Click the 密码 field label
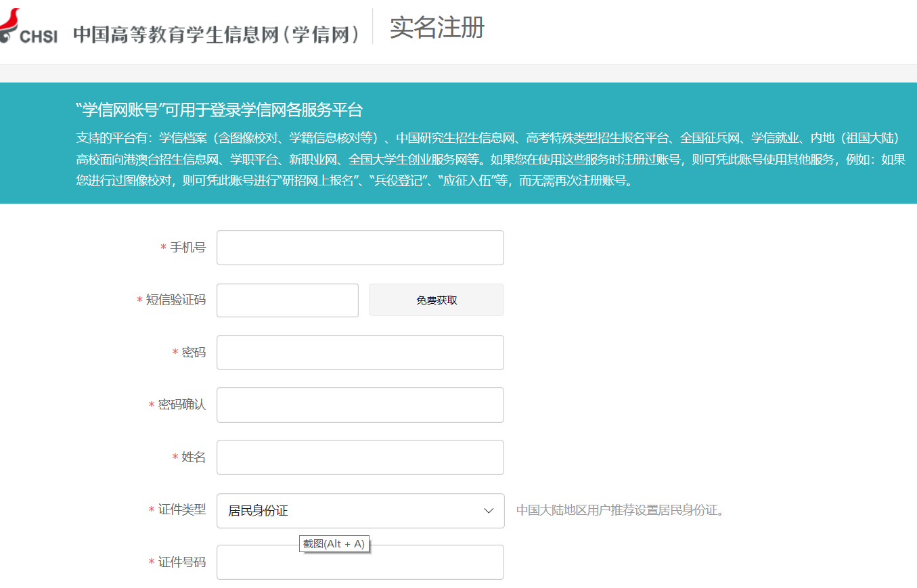Image resolution: width=917 pixels, height=588 pixels. tap(194, 353)
